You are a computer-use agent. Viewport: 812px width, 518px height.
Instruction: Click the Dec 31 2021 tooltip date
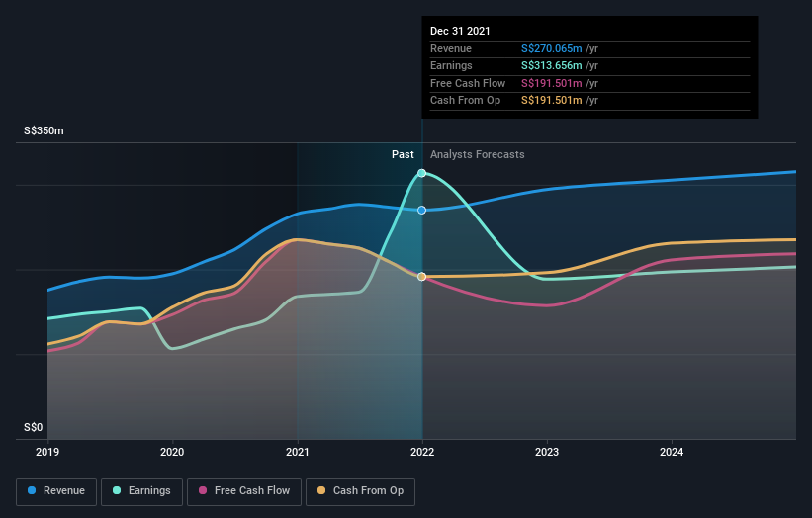pos(460,31)
